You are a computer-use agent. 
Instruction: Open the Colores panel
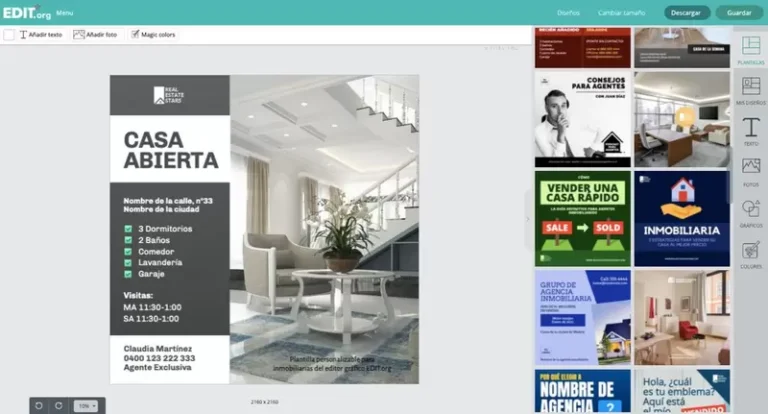tap(750, 253)
